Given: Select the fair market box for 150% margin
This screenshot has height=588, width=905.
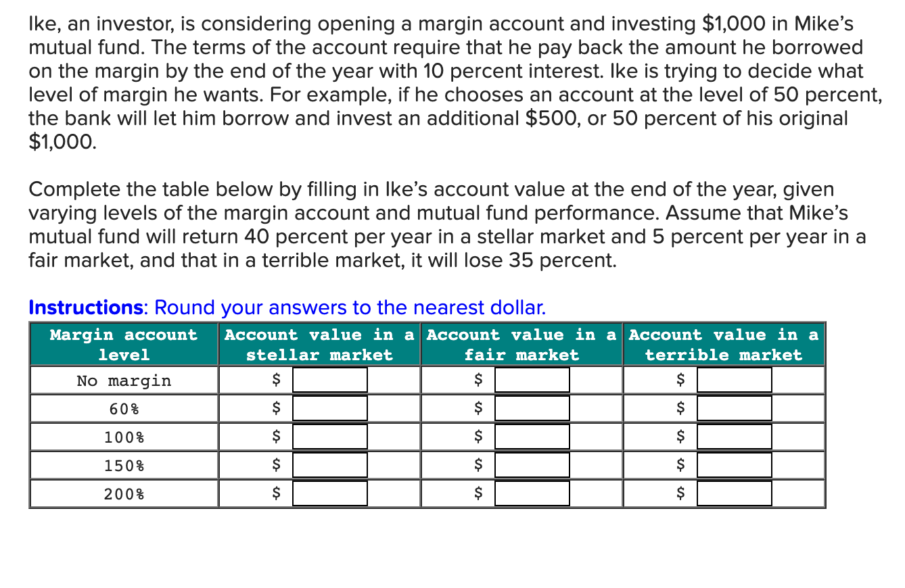Looking at the screenshot, I should [532, 465].
